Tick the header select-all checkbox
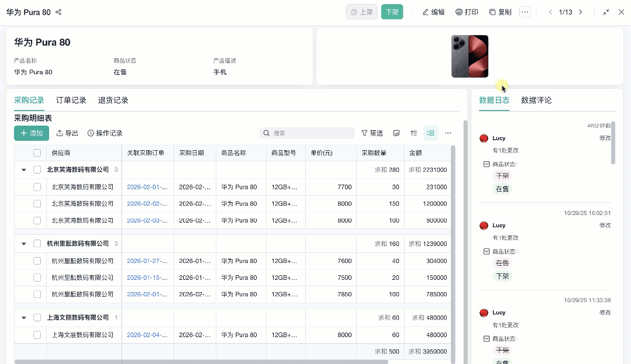Image resolution: width=631 pixels, height=364 pixels. 37,153
